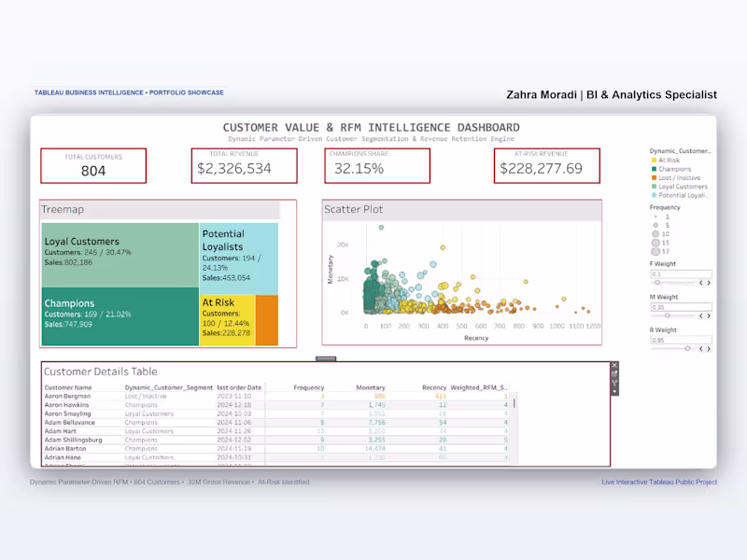Screen dimensions: 747x560
Task: Remove the Customer Details Table from dashboard
Action: 614,365
